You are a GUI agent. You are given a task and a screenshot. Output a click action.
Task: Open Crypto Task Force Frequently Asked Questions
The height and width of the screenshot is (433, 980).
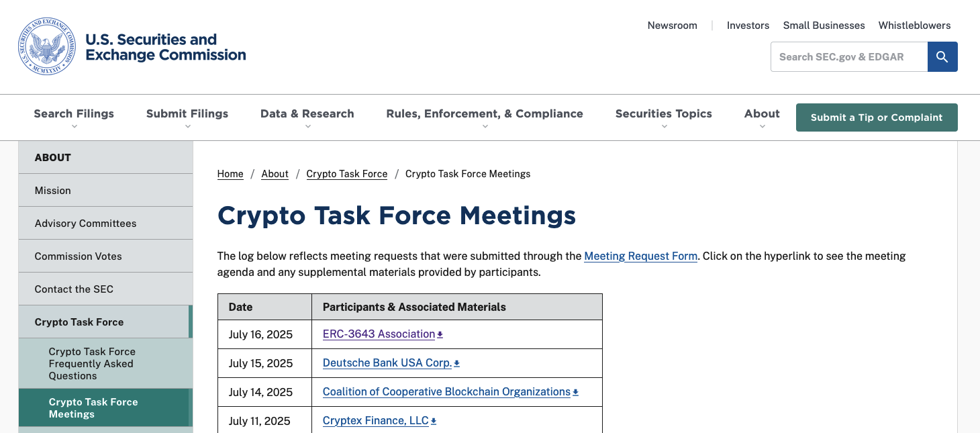click(105, 364)
